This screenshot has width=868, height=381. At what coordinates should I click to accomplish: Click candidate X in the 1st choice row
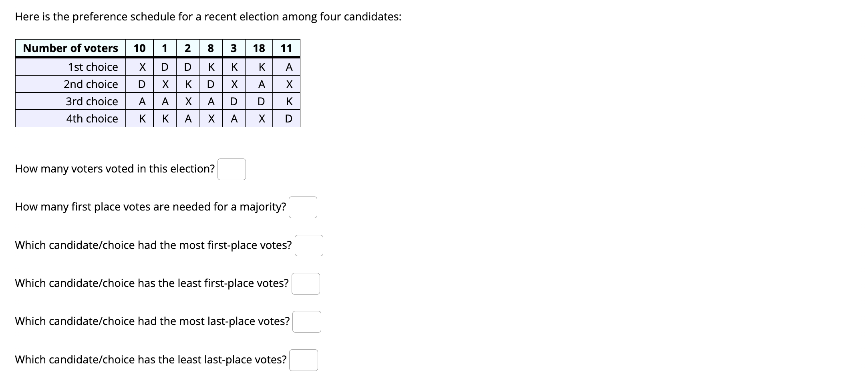[142, 67]
